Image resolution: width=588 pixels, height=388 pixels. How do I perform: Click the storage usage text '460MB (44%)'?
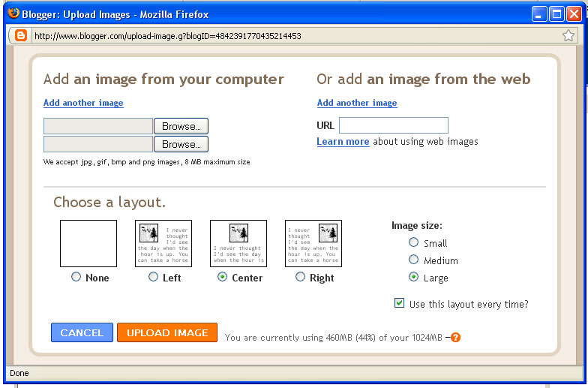click(x=351, y=338)
